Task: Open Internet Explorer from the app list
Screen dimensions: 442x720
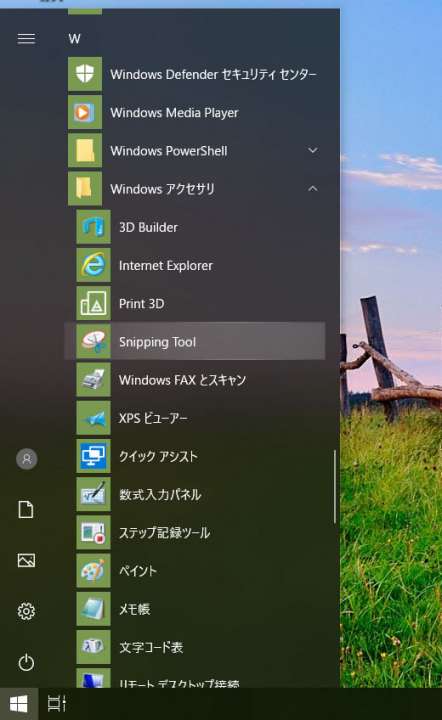Action: click(x=166, y=265)
